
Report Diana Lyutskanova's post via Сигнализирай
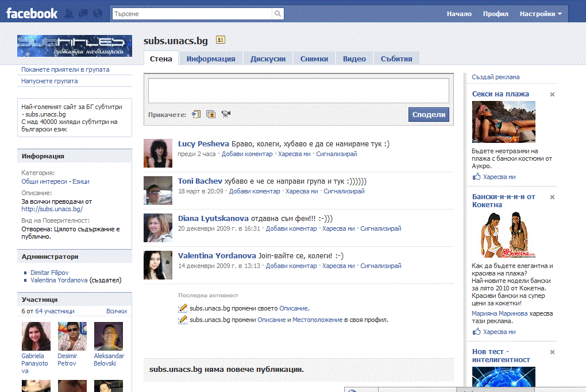(x=380, y=228)
